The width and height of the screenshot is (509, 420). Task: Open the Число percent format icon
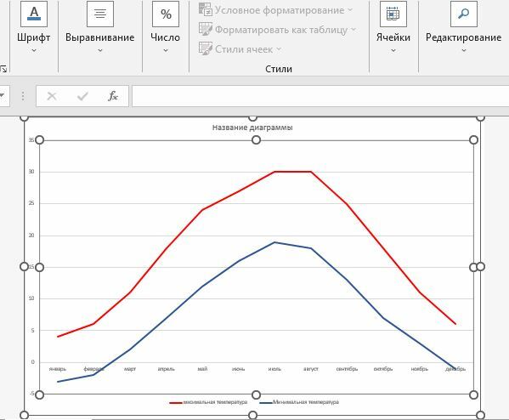tap(166, 14)
